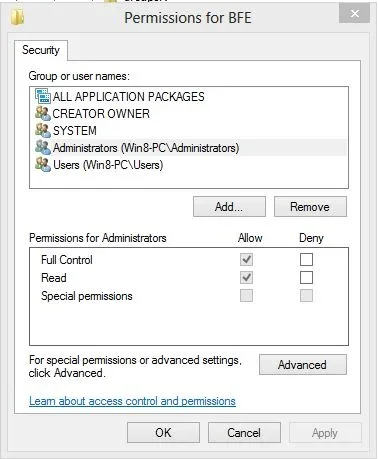
Task: Open Learn about access control link
Action: point(132,401)
